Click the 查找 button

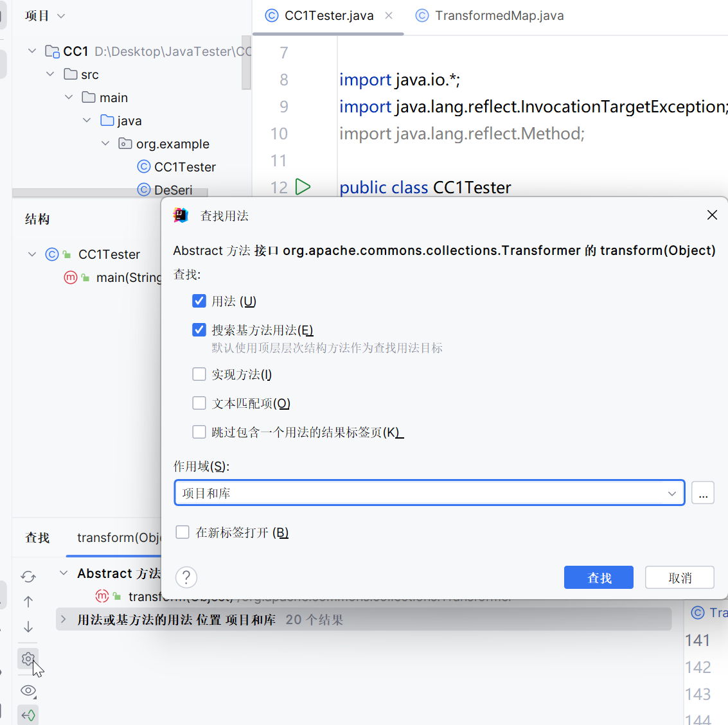(598, 577)
